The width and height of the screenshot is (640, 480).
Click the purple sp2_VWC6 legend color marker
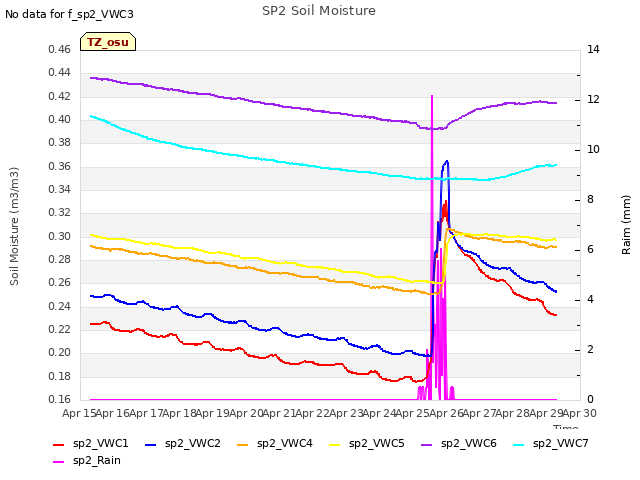[x=427, y=444]
